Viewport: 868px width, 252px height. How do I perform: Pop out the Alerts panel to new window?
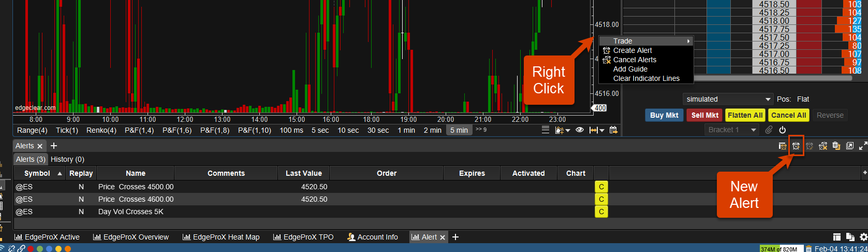point(850,146)
